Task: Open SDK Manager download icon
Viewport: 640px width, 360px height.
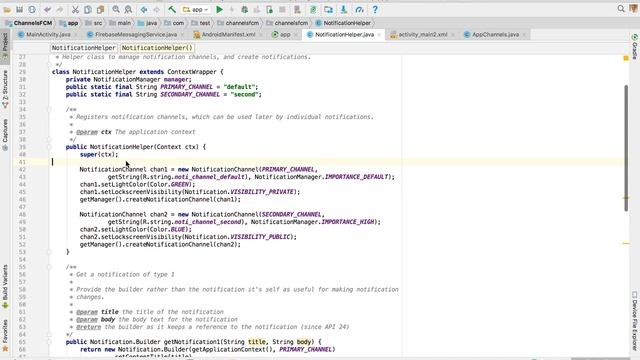Action: click(x=344, y=9)
